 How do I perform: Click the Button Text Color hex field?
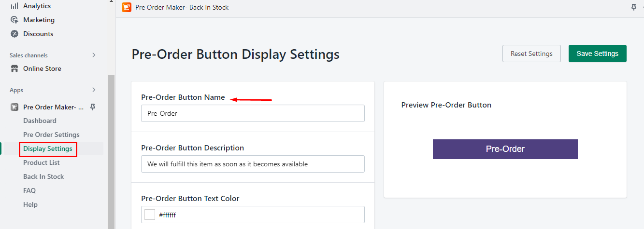pyautogui.click(x=253, y=215)
